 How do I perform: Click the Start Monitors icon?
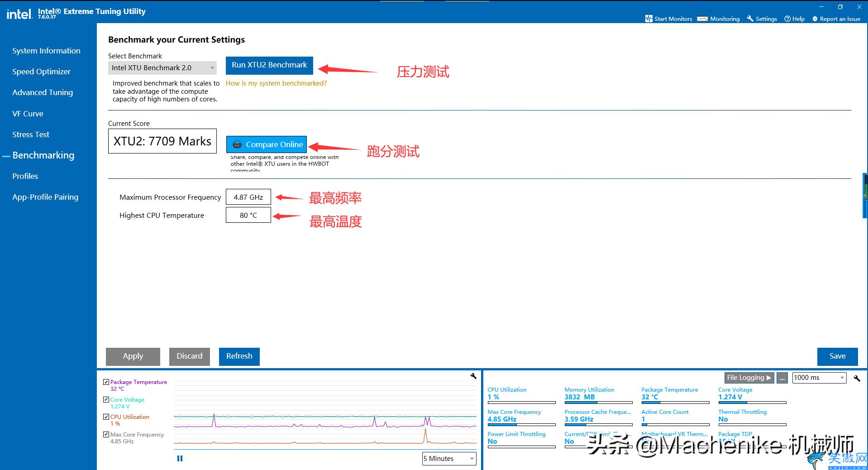click(x=649, y=19)
